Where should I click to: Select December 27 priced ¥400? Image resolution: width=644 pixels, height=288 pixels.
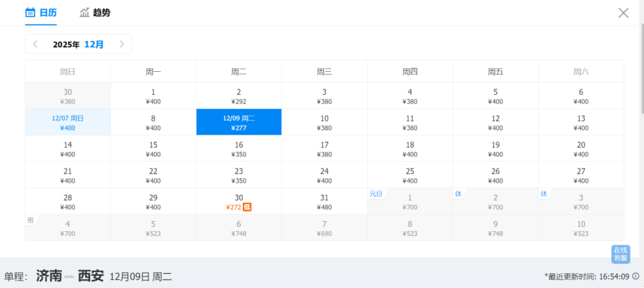(x=581, y=175)
